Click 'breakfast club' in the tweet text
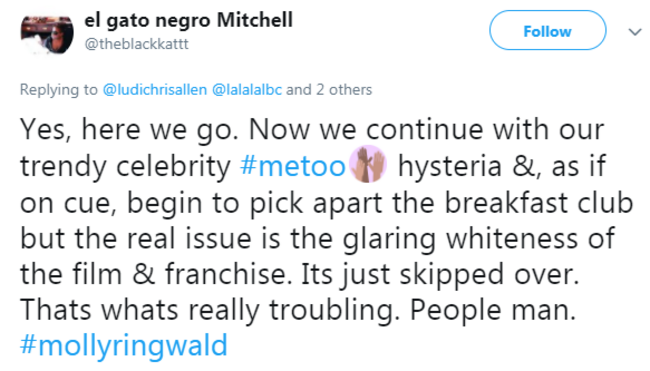The image size is (650, 371). (x=539, y=202)
